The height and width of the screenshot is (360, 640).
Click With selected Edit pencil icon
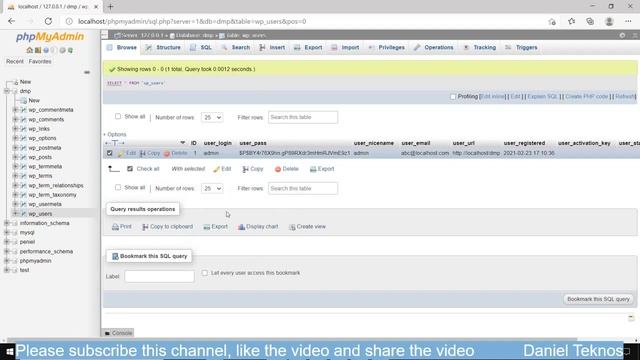(x=216, y=169)
